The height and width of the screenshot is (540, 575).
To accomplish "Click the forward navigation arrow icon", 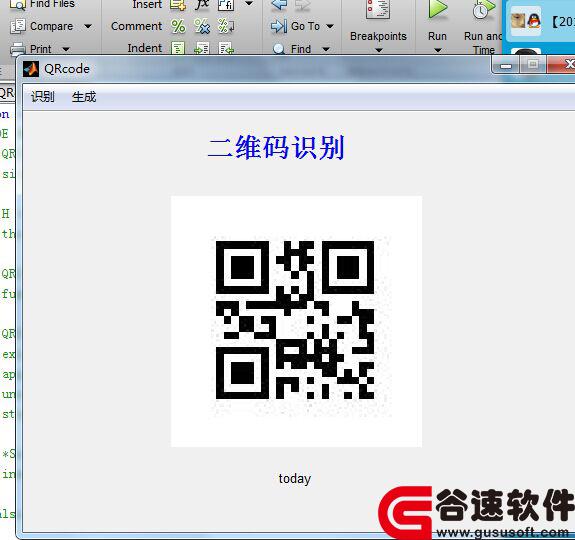I will click(x=303, y=5).
